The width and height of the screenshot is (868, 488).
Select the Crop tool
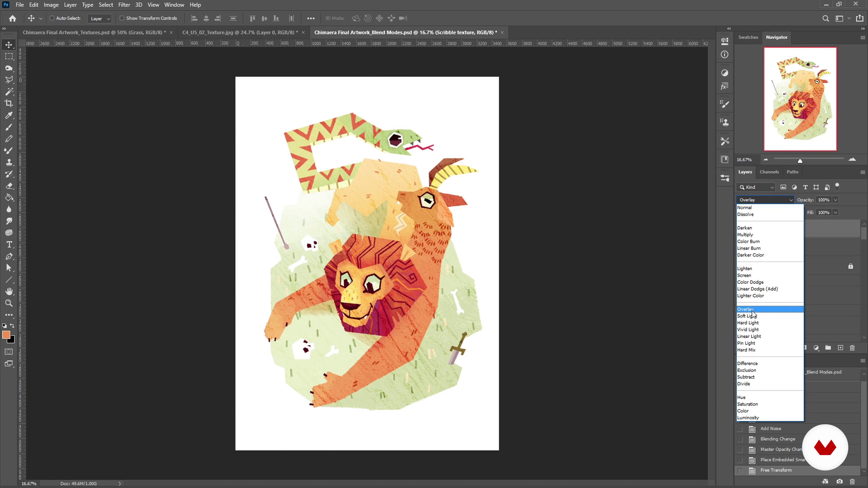click(9, 103)
